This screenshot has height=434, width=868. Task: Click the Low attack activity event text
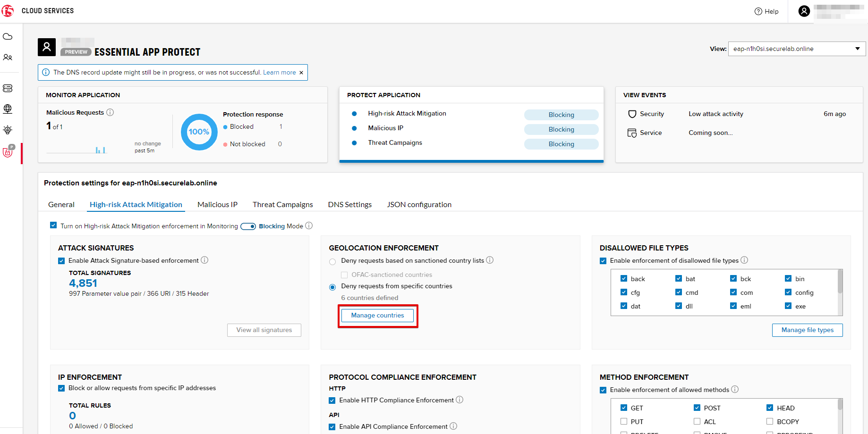tap(716, 114)
